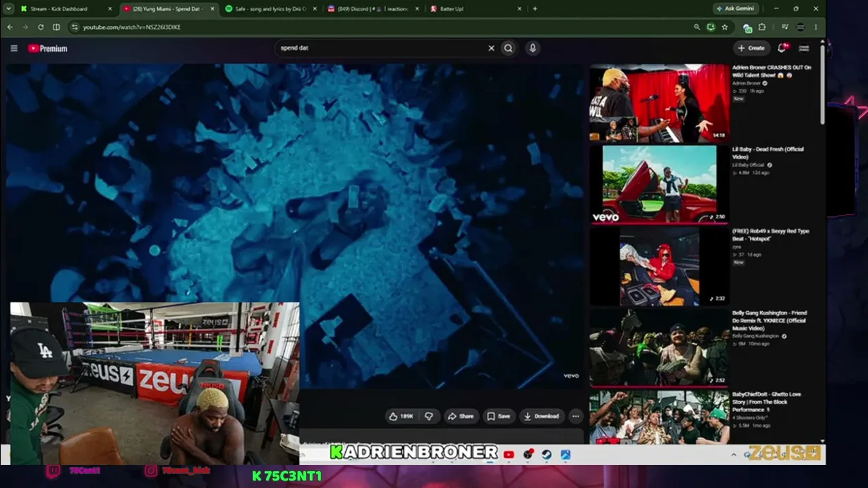The height and width of the screenshot is (488, 868).
Task: Click the address bar URL field
Action: (380, 27)
